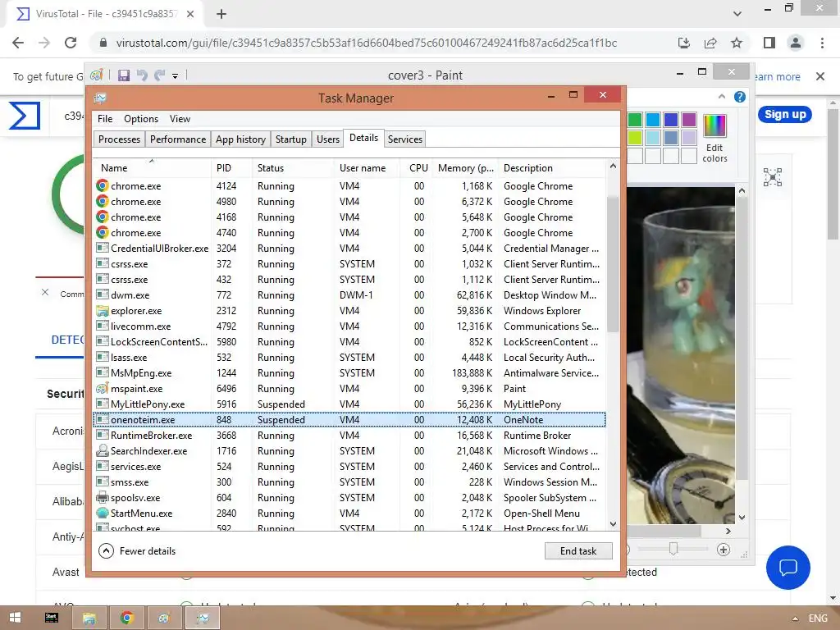
Task: Click the share page icon in Chrome address bar
Action: point(710,43)
